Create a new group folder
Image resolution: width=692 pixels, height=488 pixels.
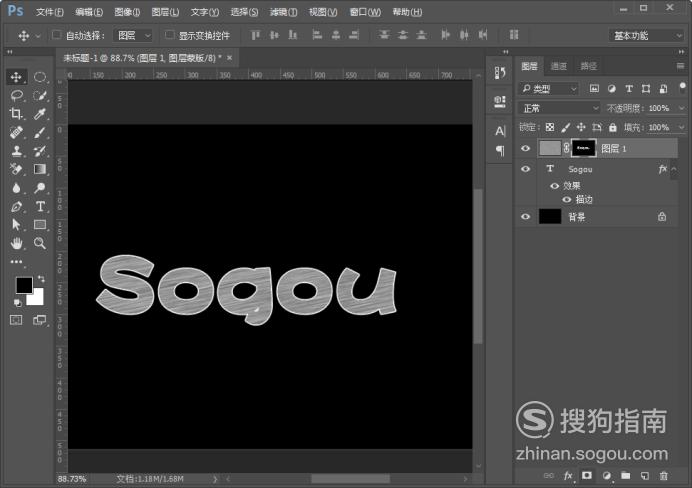pos(625,475)
